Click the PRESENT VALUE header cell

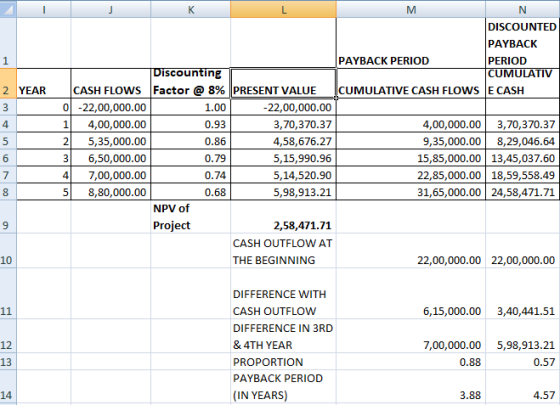pyautogui.click(x=283, y=83)
